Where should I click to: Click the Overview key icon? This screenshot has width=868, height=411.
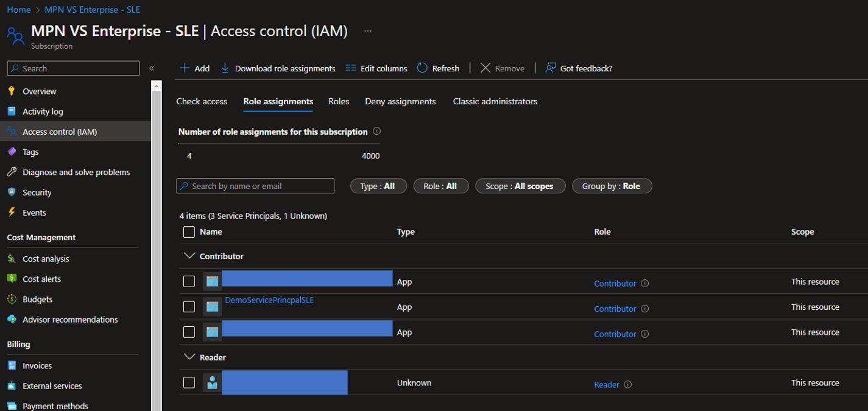tap(11, 91)
